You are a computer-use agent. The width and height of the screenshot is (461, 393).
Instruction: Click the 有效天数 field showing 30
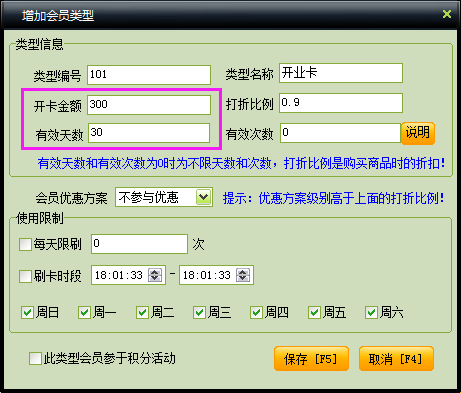[149, 133]
